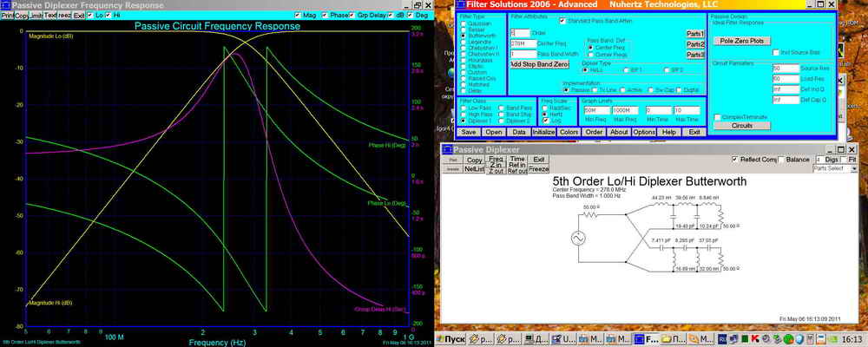Click Print in Frequency Response window
The width and height of the screenshot is (868, 347).
point(7,16)
